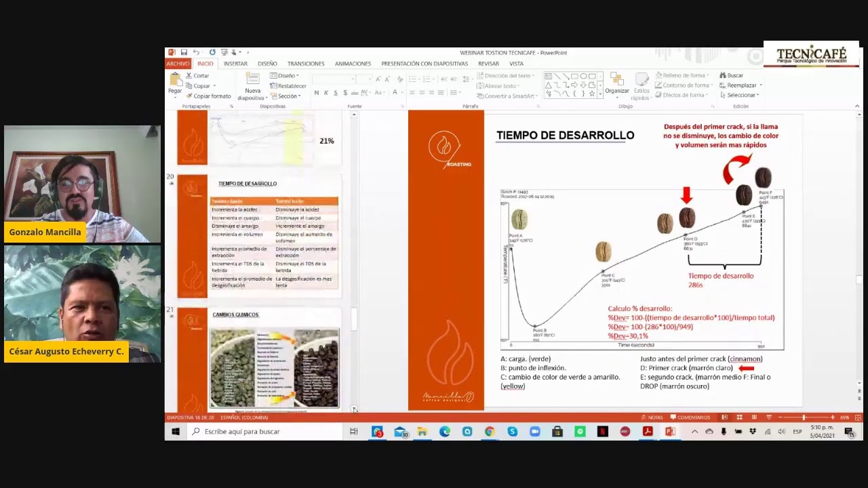Click zoom in plus on slider
This screenshot has height=488, width=868.
click(x=833, y=418)
